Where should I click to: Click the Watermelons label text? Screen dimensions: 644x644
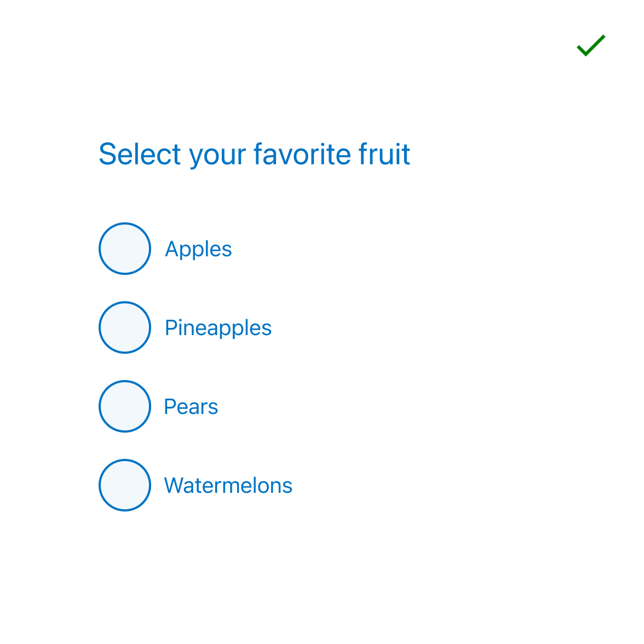point(228,485)
